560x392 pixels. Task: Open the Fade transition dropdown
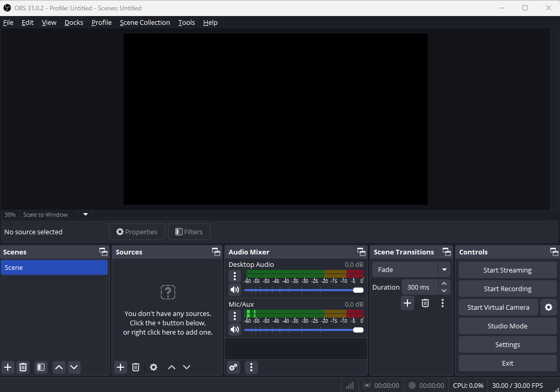point(444,269)
